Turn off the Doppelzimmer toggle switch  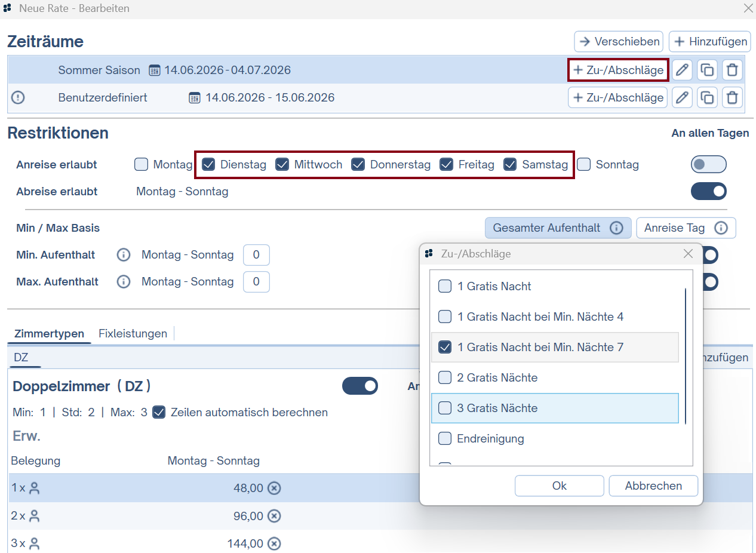pos(359,386)
